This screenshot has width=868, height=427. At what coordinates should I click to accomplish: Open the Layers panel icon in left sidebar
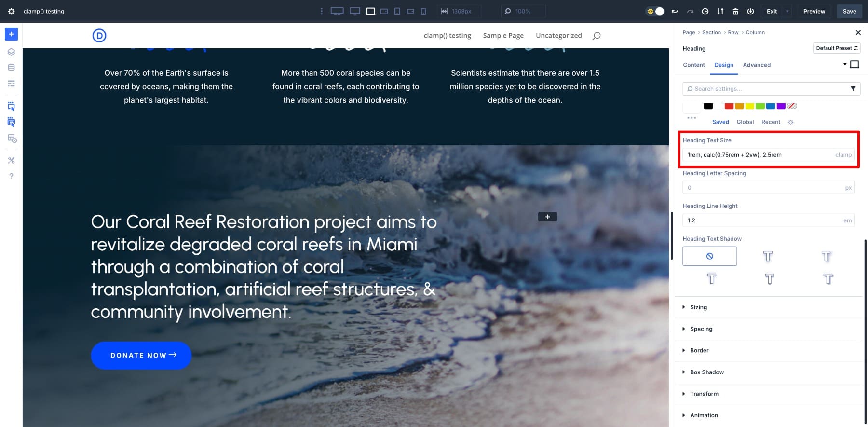point(11,52)
